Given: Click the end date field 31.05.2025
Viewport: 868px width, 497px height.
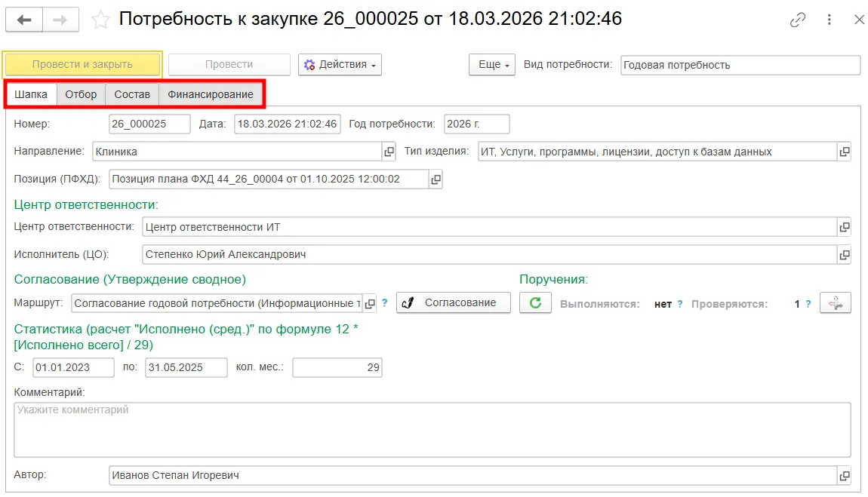Looking at the screenshot, I should 186,367.
